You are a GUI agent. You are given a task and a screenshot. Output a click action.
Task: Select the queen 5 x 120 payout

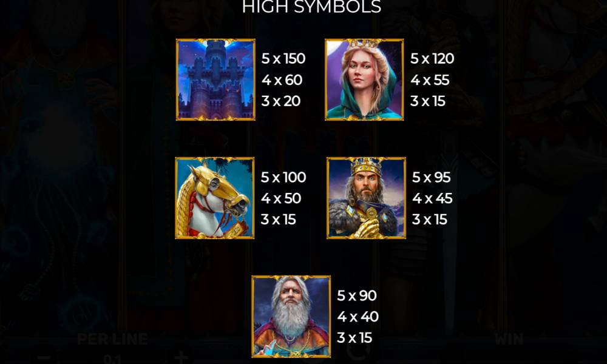(432, 59)
